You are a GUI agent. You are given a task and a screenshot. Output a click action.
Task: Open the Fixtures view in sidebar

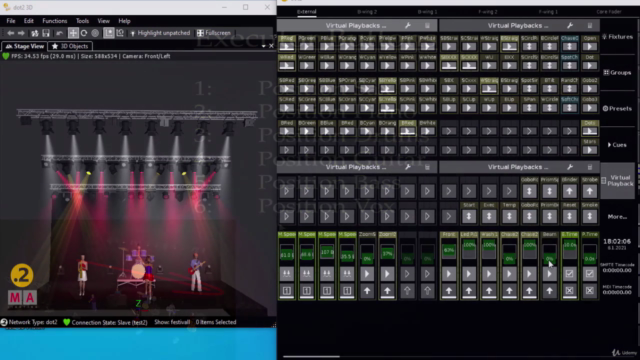618,37
